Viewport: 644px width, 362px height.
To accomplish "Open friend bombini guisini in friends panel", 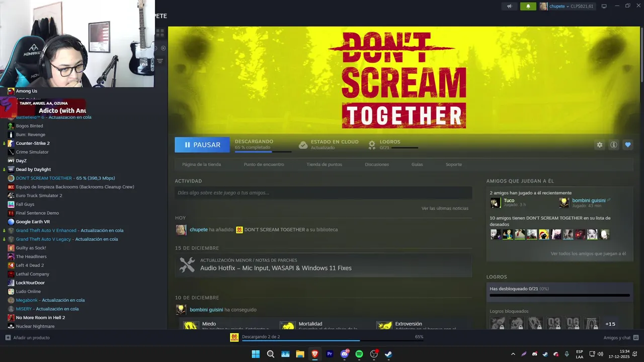I will [x=589, y=201].
